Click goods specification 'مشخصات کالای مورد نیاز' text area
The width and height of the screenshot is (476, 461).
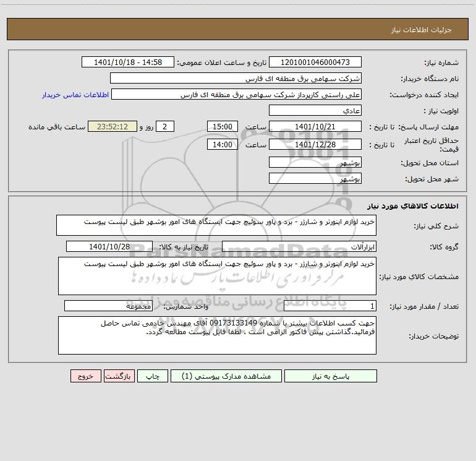217,276
